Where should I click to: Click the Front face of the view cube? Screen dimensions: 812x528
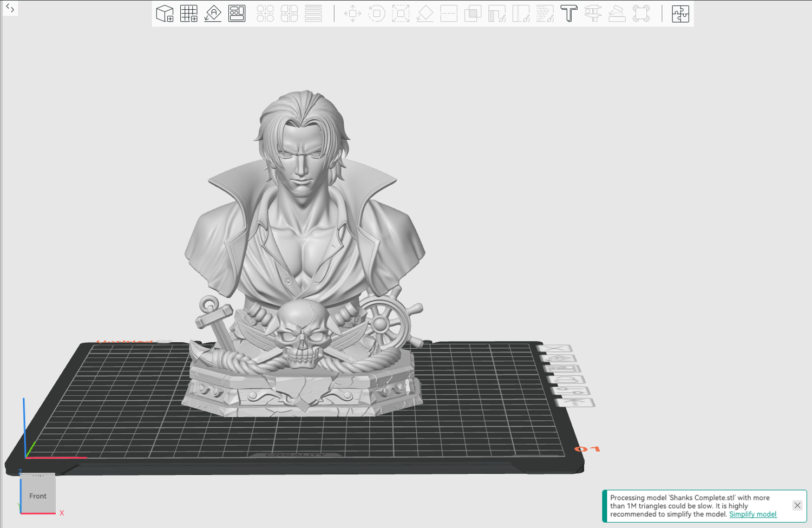point(38,496)
